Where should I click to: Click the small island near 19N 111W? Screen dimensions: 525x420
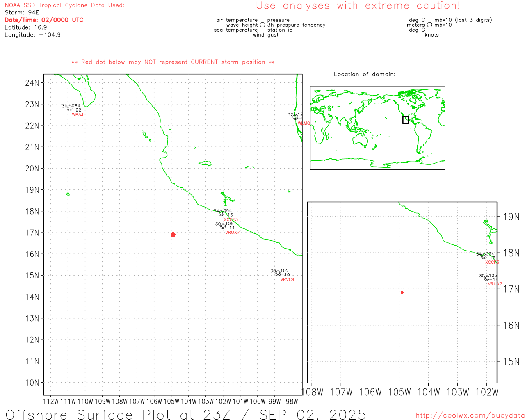[68, 194]
